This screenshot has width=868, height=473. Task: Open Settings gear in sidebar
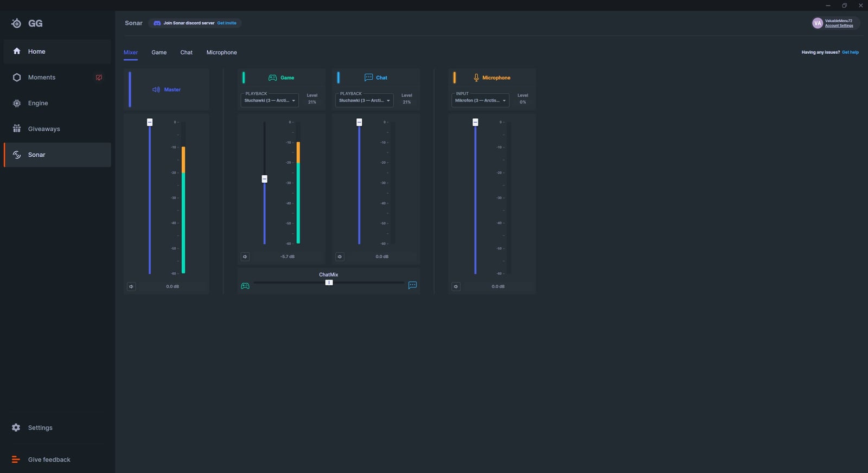16,427
